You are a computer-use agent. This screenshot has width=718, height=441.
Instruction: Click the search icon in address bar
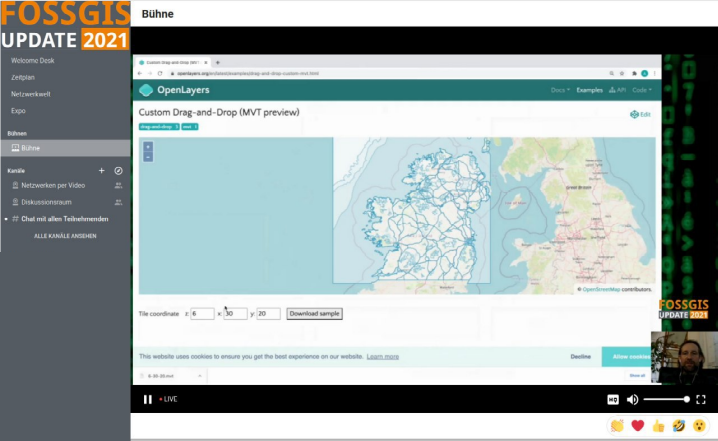click(611, 73)
